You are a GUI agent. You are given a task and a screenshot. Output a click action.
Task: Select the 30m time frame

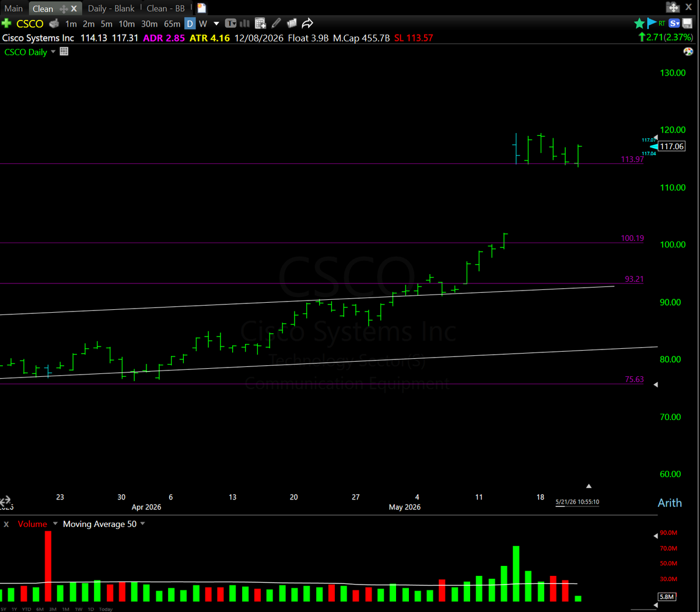tap(149, 24)
